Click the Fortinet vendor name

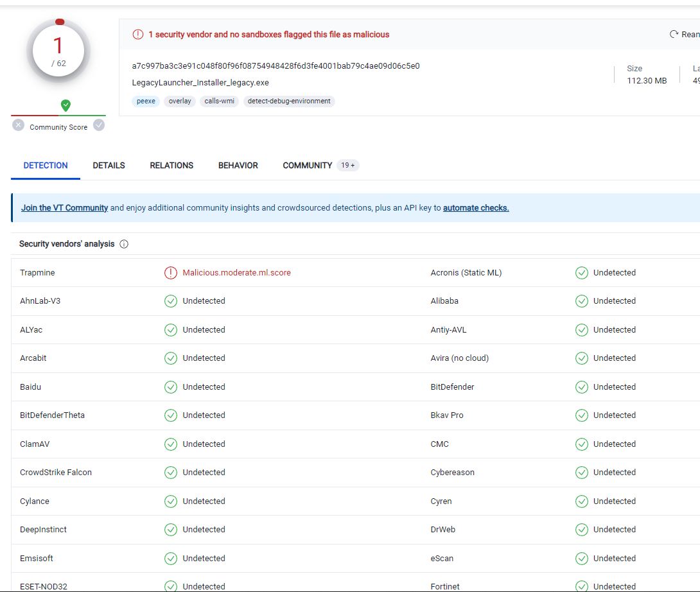coord(445,587)
